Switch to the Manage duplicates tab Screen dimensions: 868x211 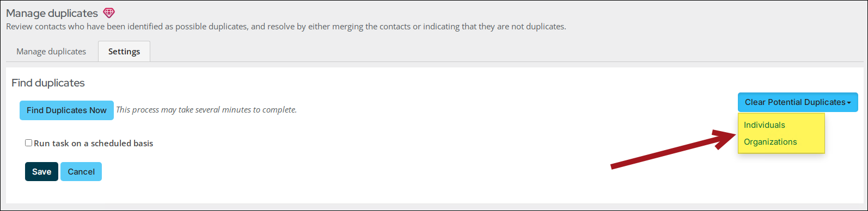51,52
